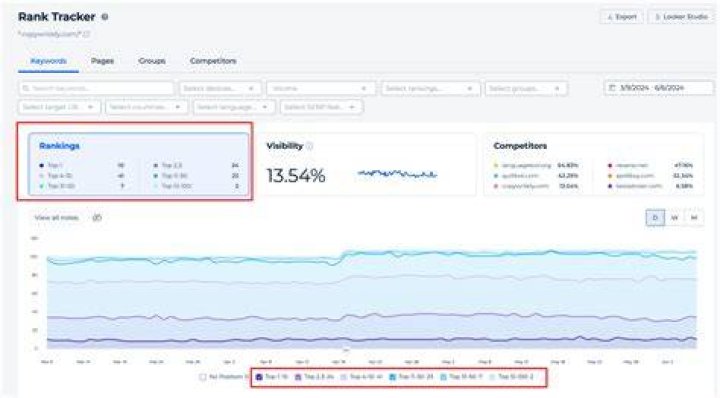The height and width of the screenshot is (398, 720).
Task: Expand the Select devices dropdown
Action: point(220,88)
